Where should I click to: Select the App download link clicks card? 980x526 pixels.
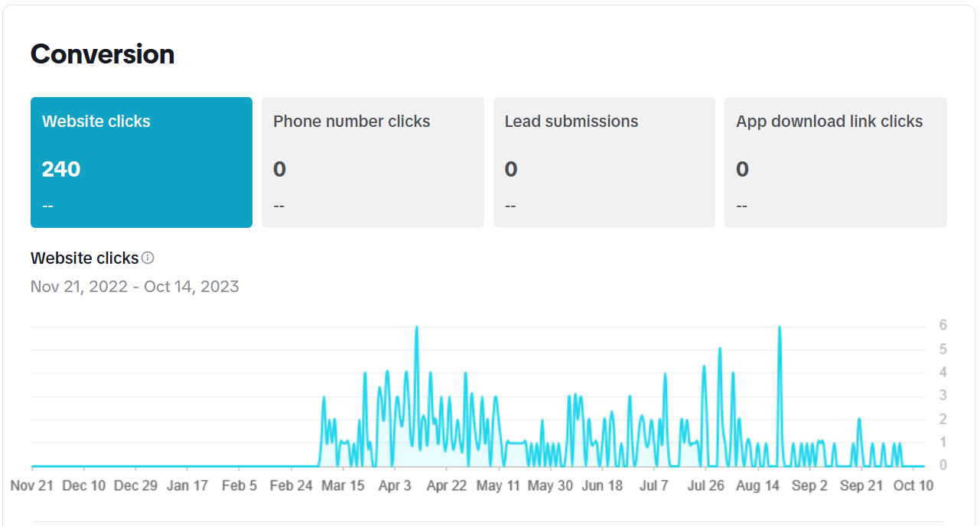[835, 162]
